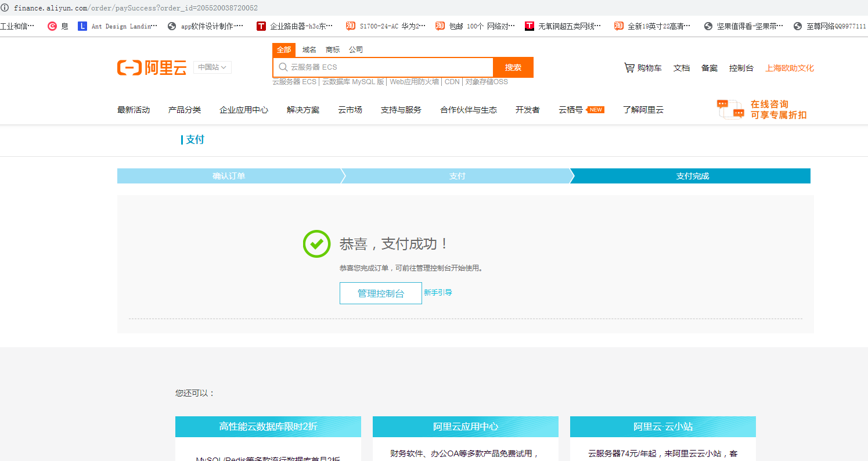Open the 解决方案 menu
The height and width of the screenshot is (461, 868).
pyautogui.click(x=303, y=110)
